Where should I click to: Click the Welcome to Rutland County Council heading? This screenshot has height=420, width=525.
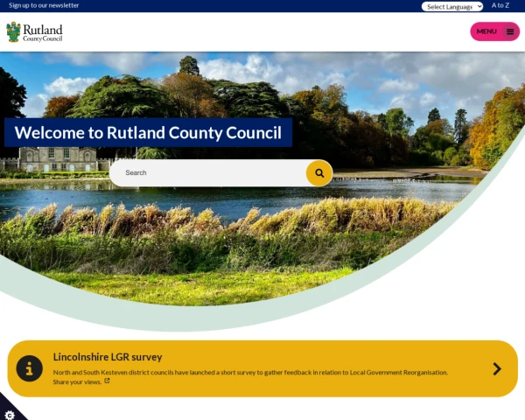[148, 133]
